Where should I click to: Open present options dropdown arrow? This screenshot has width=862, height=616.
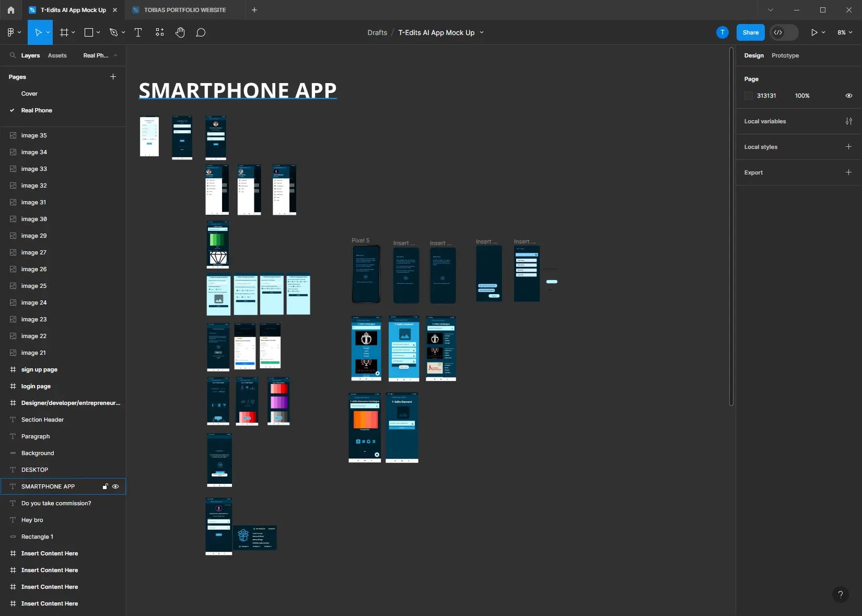(x=823, y=32)
